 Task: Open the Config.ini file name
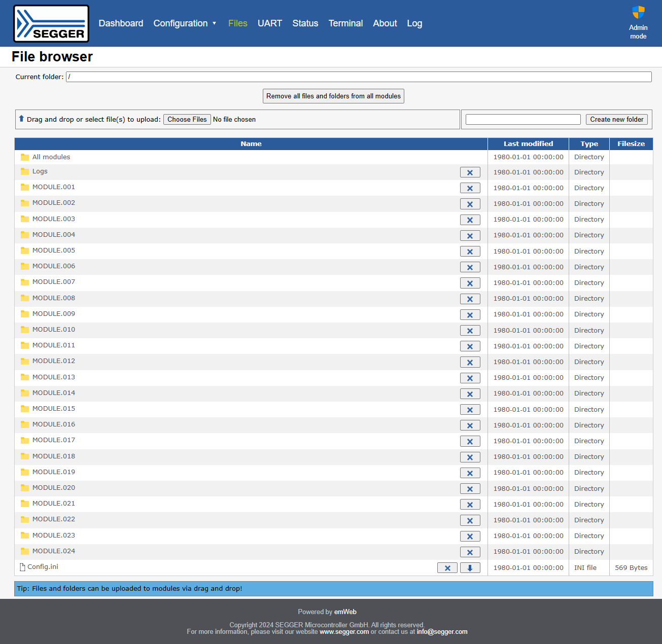(x=43, y=567)
